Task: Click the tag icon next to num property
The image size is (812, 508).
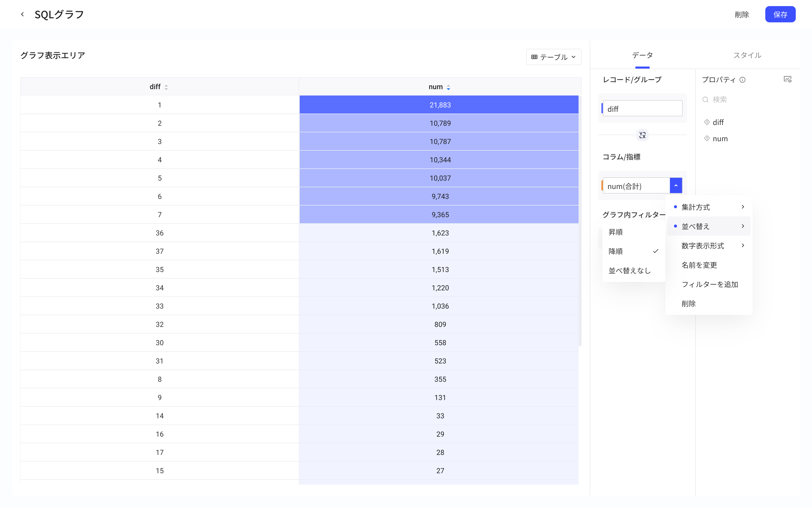Action: click(x=707, y=138)
